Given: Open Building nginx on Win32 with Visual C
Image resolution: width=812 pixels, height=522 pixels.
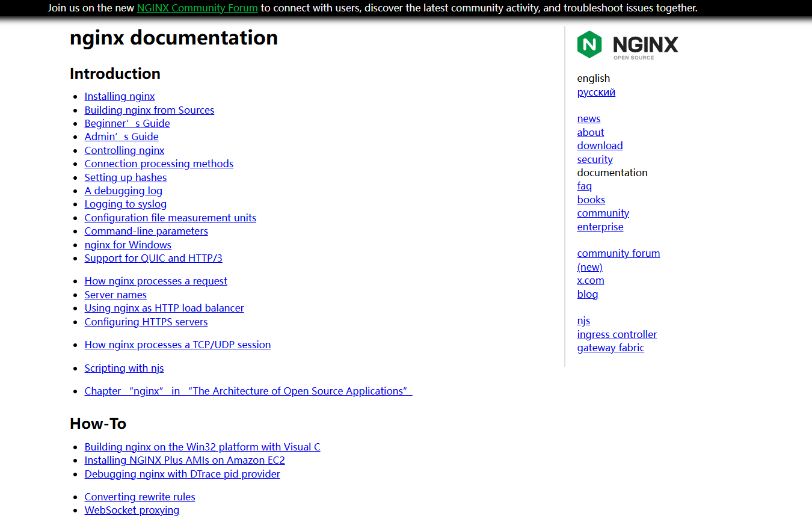Looking at the screenshot, I should (x=202, y=447).
